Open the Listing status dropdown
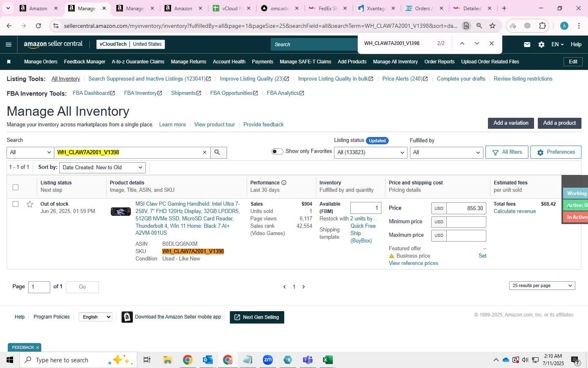Viewport: 588px width, 368px height. tap(371, 153)
